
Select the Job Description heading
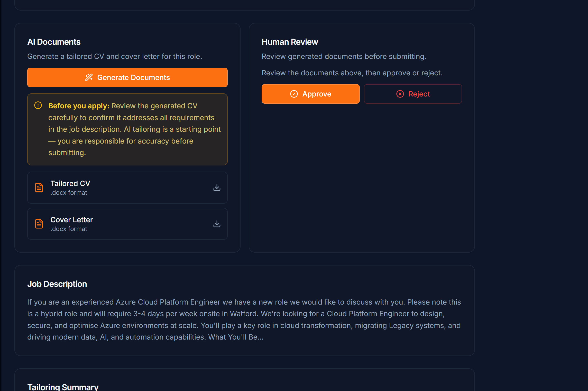coord(57,284)
